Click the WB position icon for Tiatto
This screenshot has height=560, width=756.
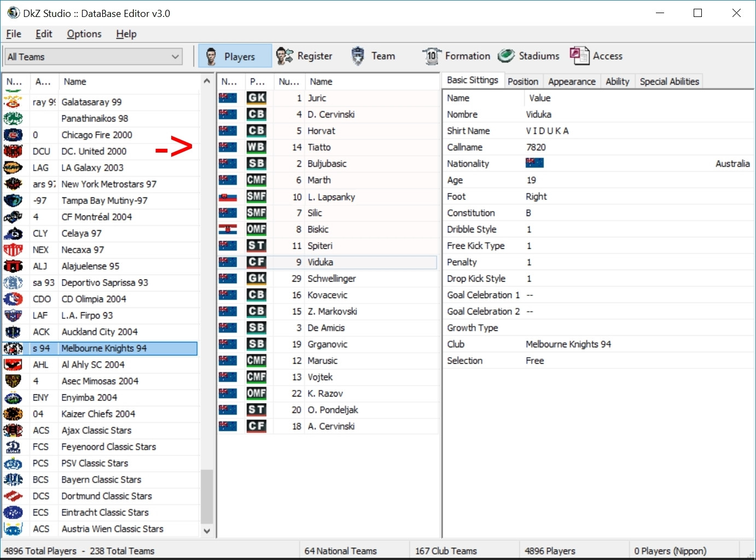pyautogui.click(x=256, y=147)
